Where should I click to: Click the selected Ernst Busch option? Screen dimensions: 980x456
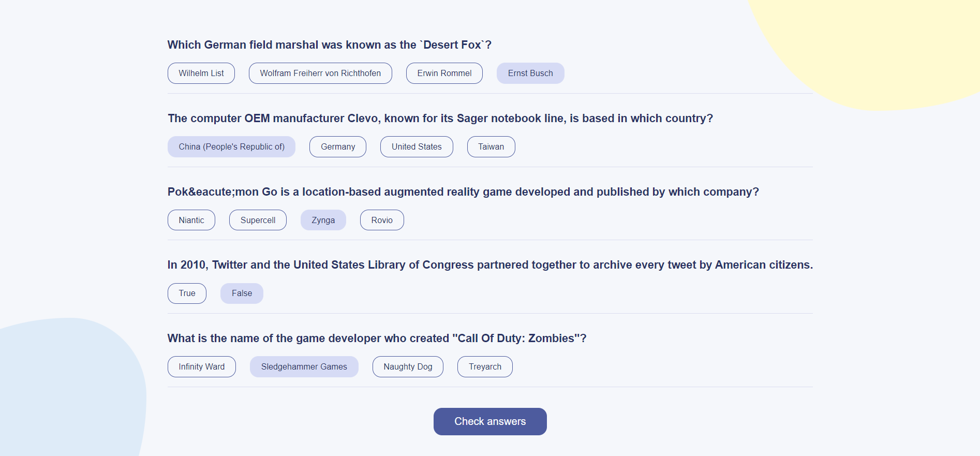(530, 73)
